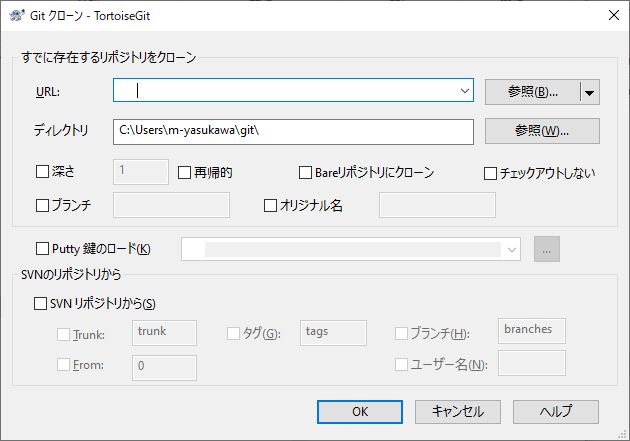
Task: Click the キャンセル cancel button
Action: [x=458, y=412]
